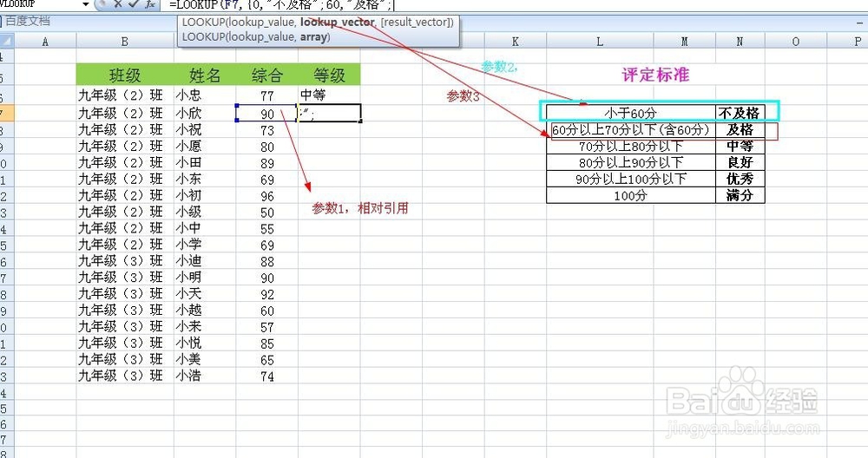868x458 pixels.
Task: Select the name cell 小愿
Action: pos(205,147)
